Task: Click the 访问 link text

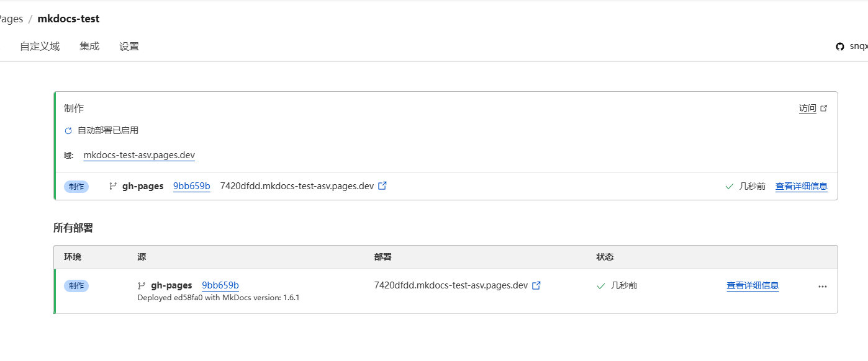Action: click(x=807, y=109)
